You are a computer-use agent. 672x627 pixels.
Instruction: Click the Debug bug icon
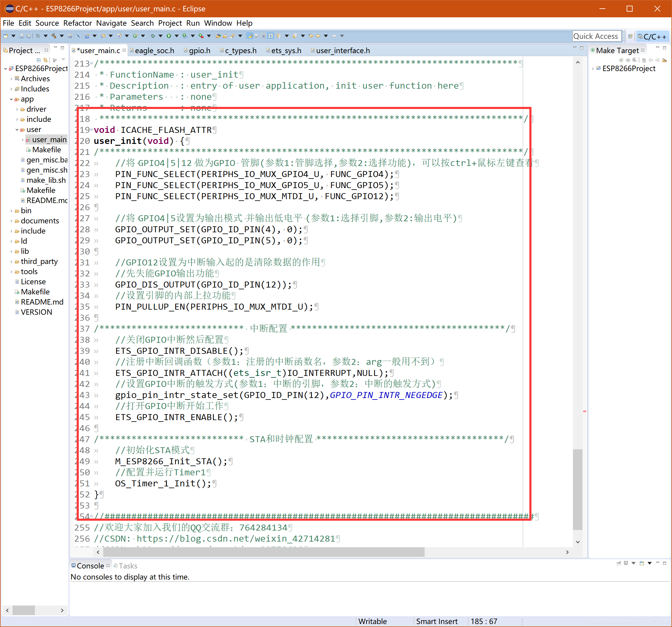[153, 36]
